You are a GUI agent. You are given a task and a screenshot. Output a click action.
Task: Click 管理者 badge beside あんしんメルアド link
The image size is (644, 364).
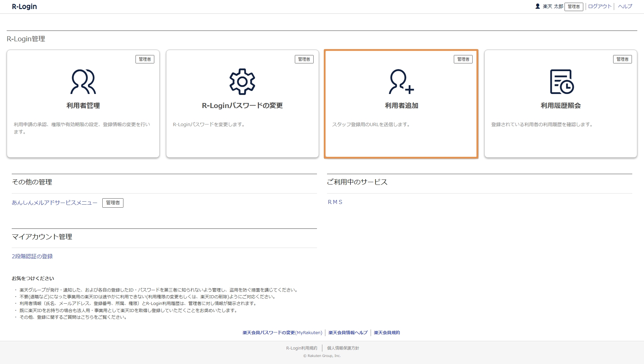coord(113,203)
